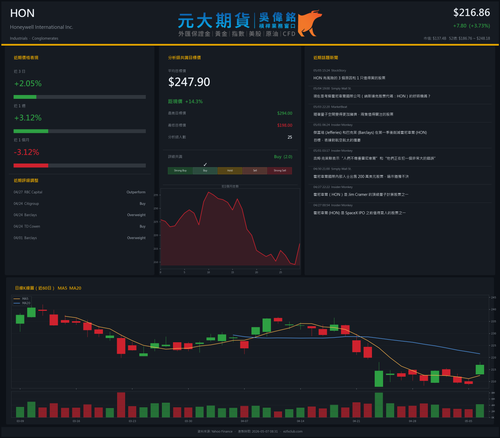Click the +2.05% three-day performance value
The image size is (500, 438).
tap(28, 84)
